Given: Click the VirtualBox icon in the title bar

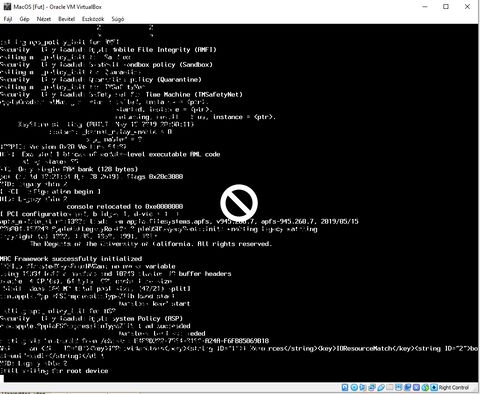Looking at the screenshot, I should (7, 6).
